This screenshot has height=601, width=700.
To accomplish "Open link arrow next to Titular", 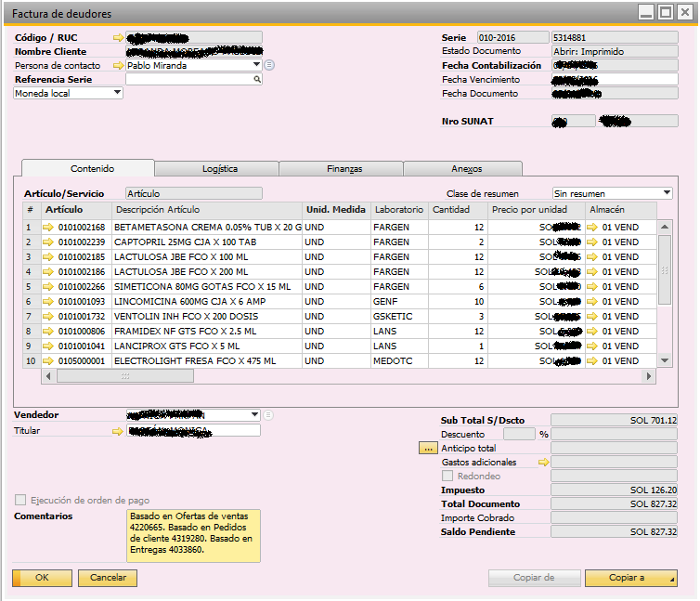I will coord(117,431).
